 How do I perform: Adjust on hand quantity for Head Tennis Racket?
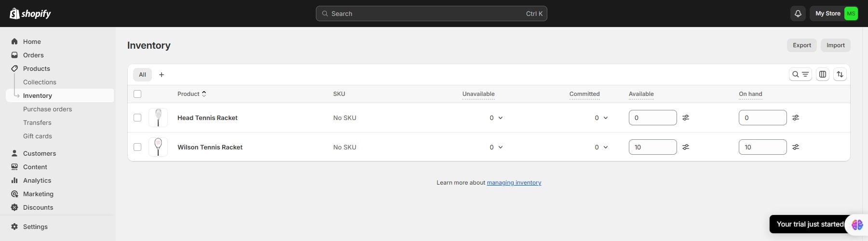pyautogui.click(x=796, y=118)
